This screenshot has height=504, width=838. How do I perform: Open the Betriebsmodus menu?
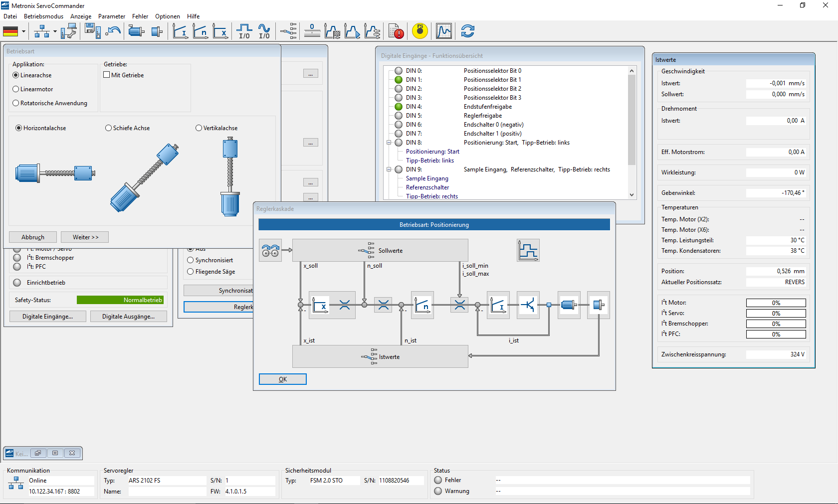click(44, 16)
